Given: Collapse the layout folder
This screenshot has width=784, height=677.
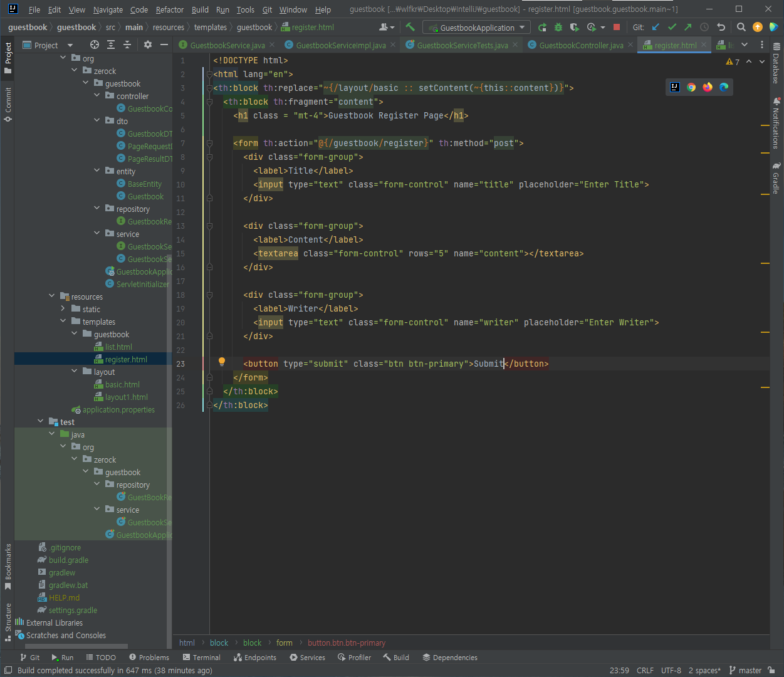Looking at the screenshot, I should tap(75, 372).
